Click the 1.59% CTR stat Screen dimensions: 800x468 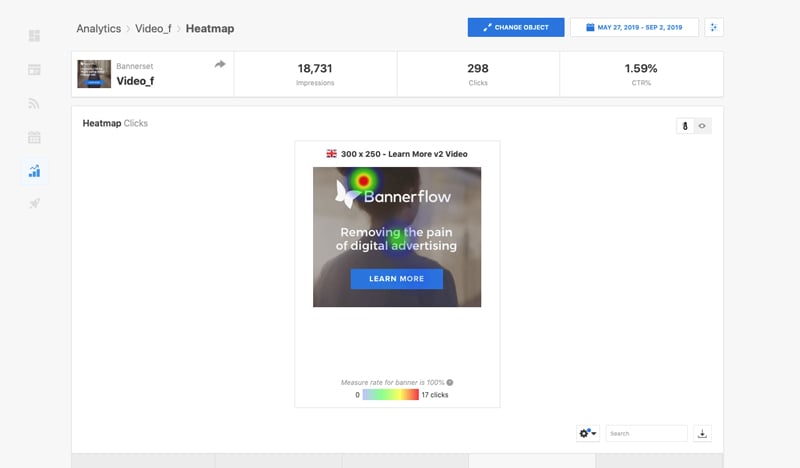pos(641,74)
